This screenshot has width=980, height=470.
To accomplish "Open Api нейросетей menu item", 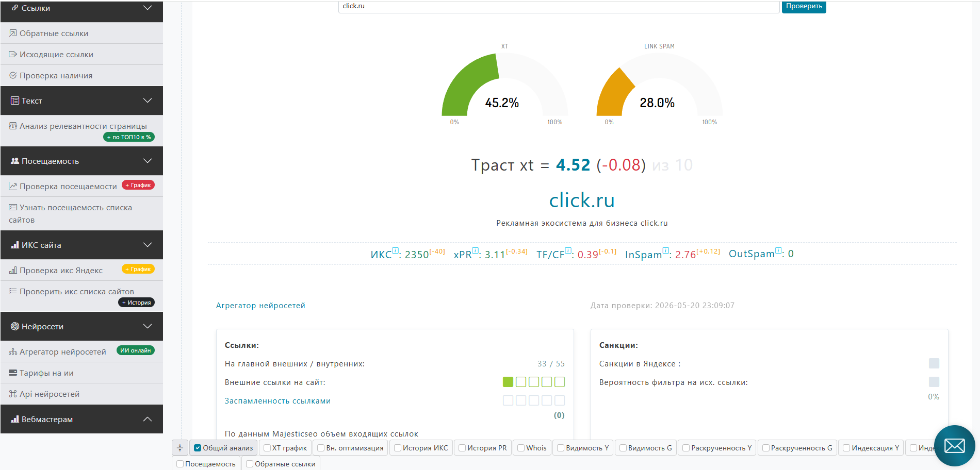I will coord(81,394).
